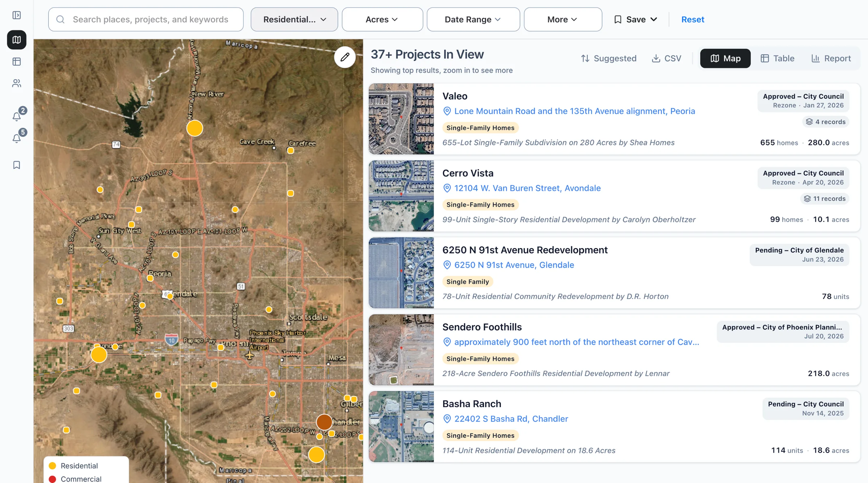Open the 6250 N 91st Avenue thumbnail
Screen dimensions: 868x483
(x=401, y=273)
